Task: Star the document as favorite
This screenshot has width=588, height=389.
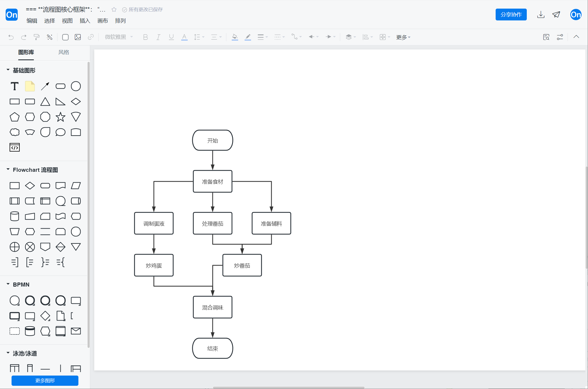Action: (x=114, y=10)
